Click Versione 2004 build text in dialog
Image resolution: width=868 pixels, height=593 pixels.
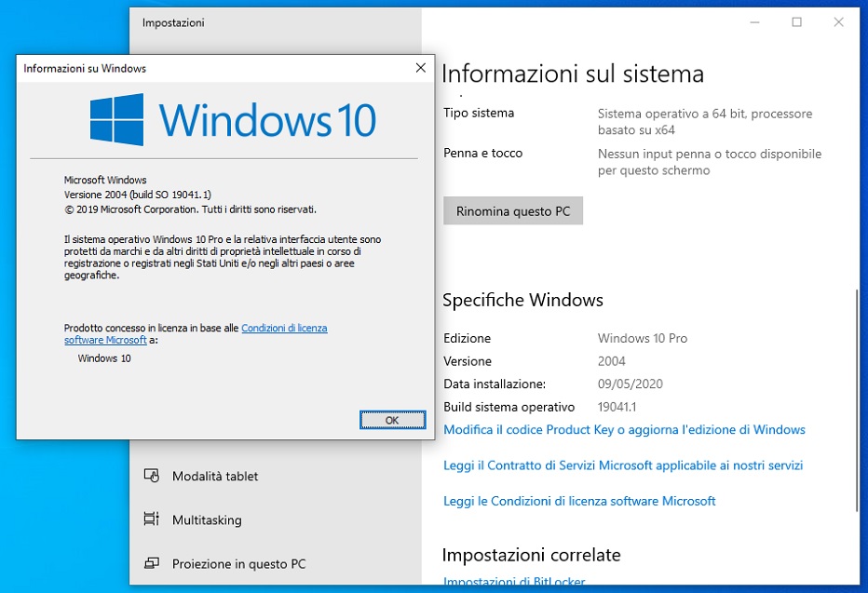(x=137, y=195)
